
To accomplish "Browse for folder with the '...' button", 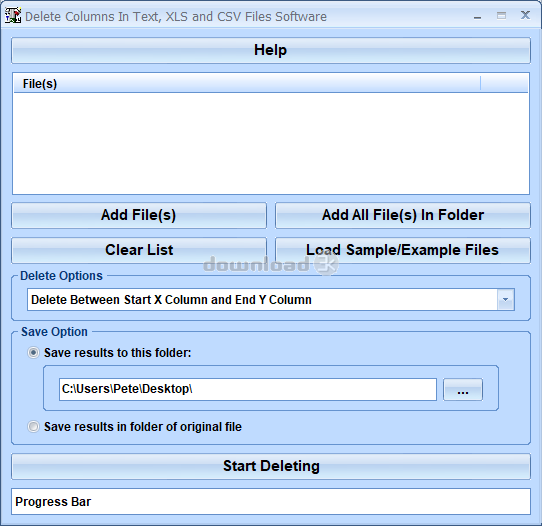I will click(462, 389).
